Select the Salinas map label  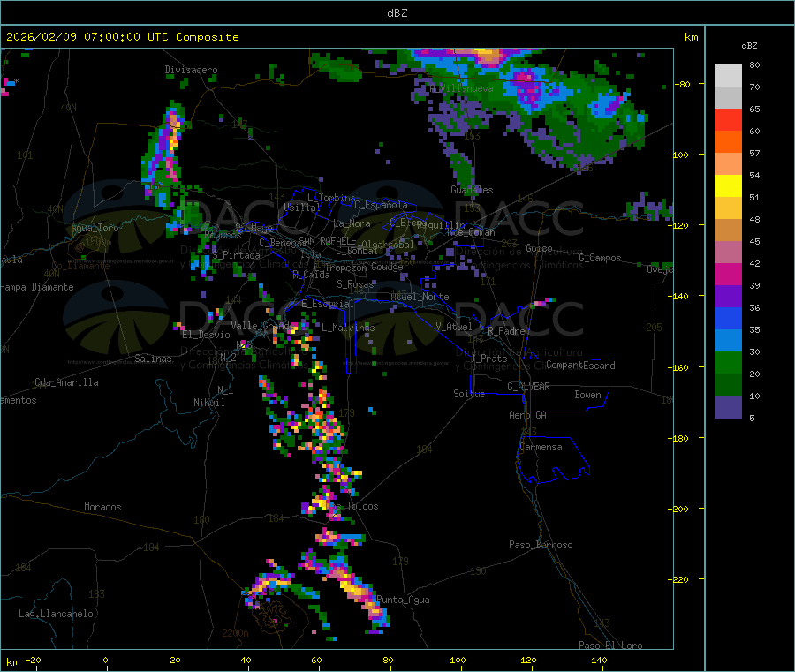[x=153, y=359]
